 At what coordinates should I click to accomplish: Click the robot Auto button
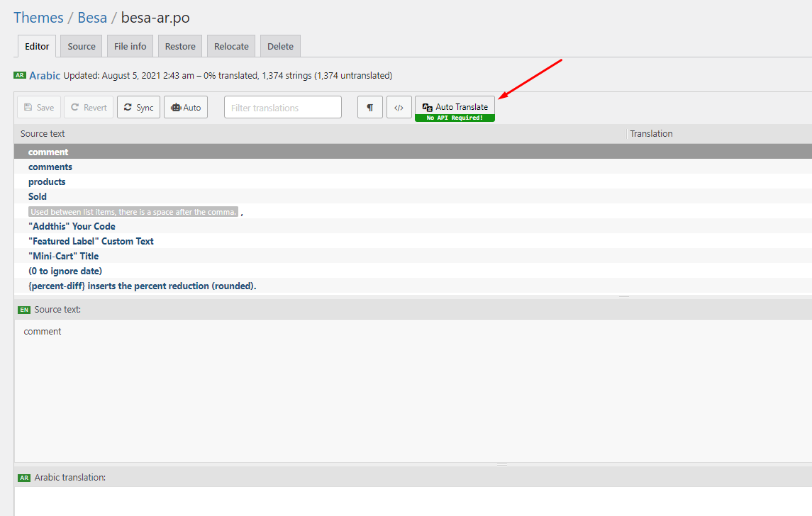(186, 108)
